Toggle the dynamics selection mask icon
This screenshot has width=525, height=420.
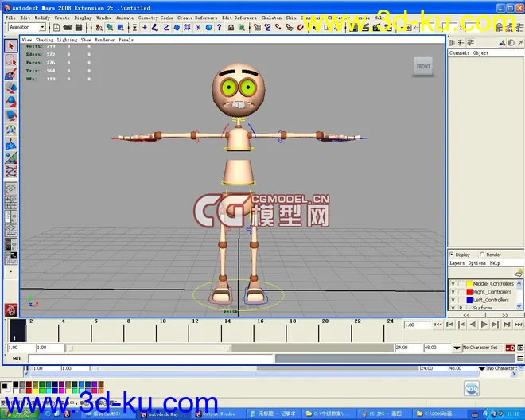(x=198, y=28)
